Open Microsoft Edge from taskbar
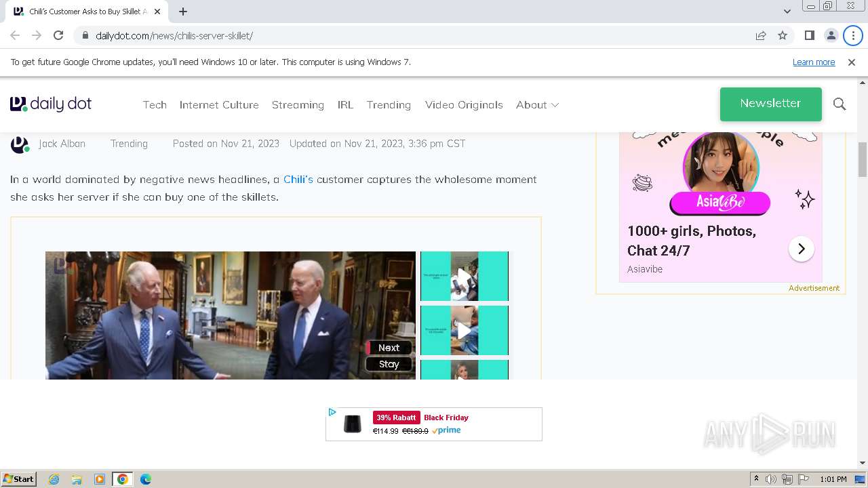The height and width of the screenshot is (488, 868). point(146,479)
